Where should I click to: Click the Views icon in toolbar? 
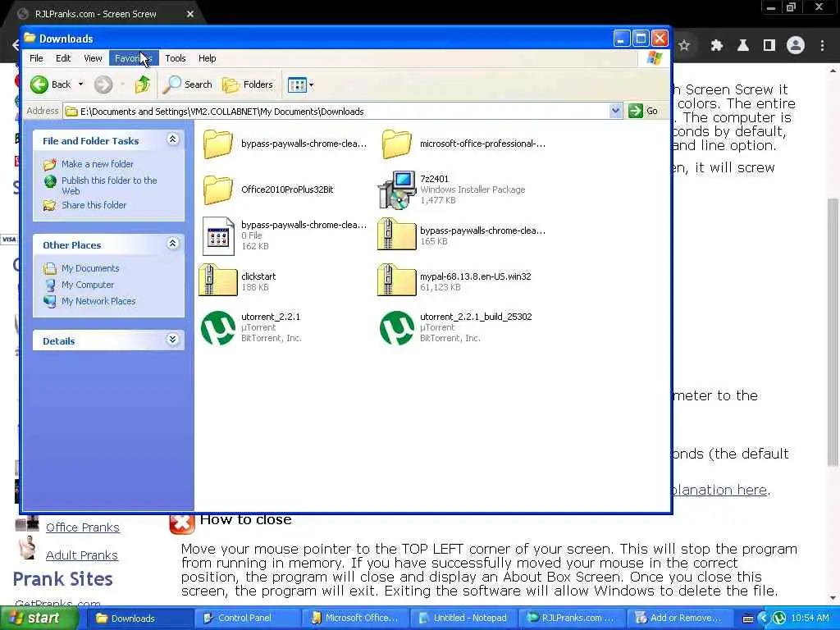[297, 84]
